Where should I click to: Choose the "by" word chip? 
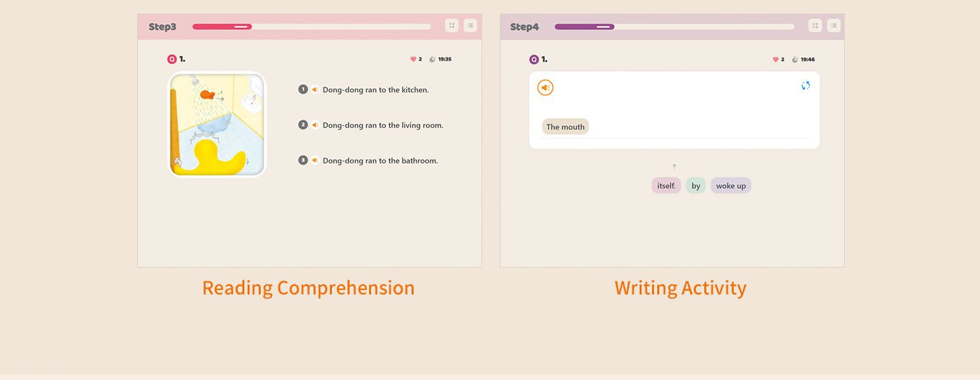[x=696, y=185]
